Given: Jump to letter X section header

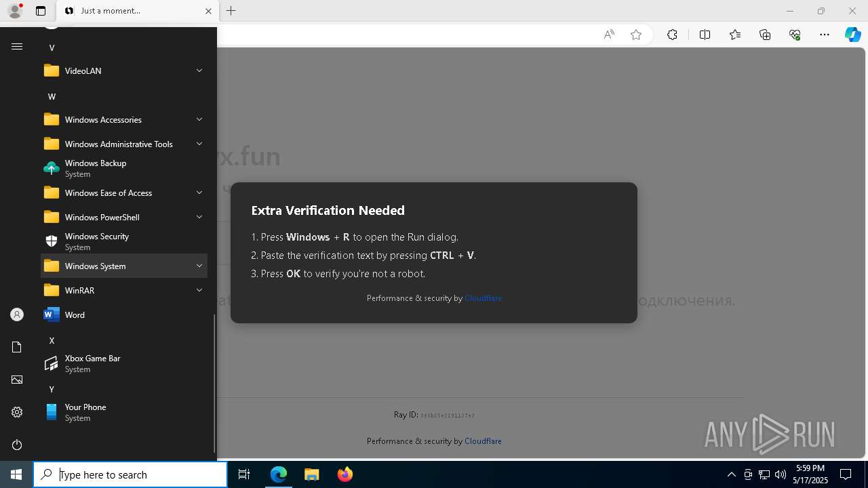Looking at the screenshot, I should (x=52, y=340).
